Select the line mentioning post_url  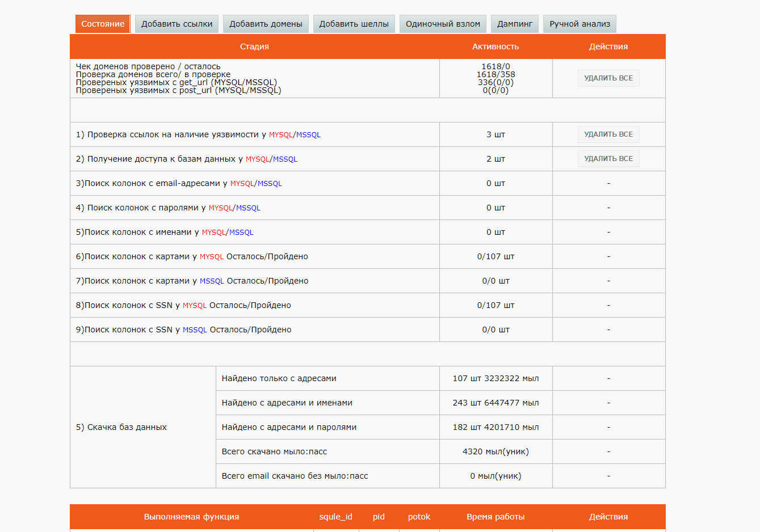tap(178, 90)
